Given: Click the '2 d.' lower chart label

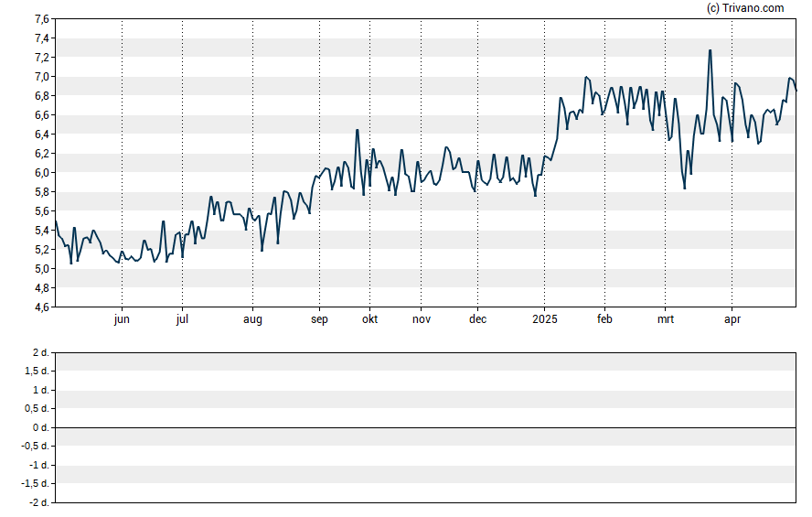Looking at the screenshot, I should 40,353.
